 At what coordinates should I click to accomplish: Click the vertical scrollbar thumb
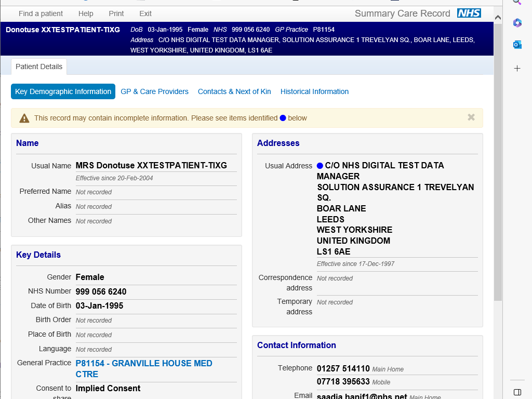tap(498, 162)
